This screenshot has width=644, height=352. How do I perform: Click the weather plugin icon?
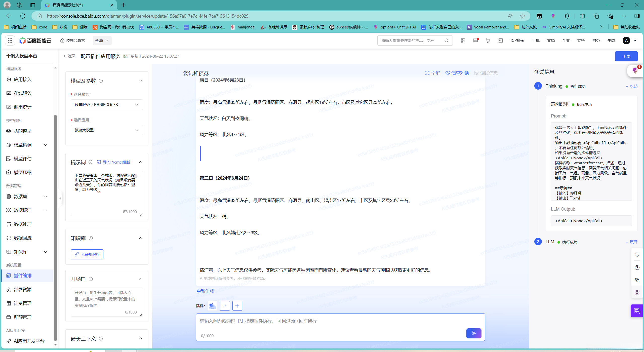tap(212, 306)
